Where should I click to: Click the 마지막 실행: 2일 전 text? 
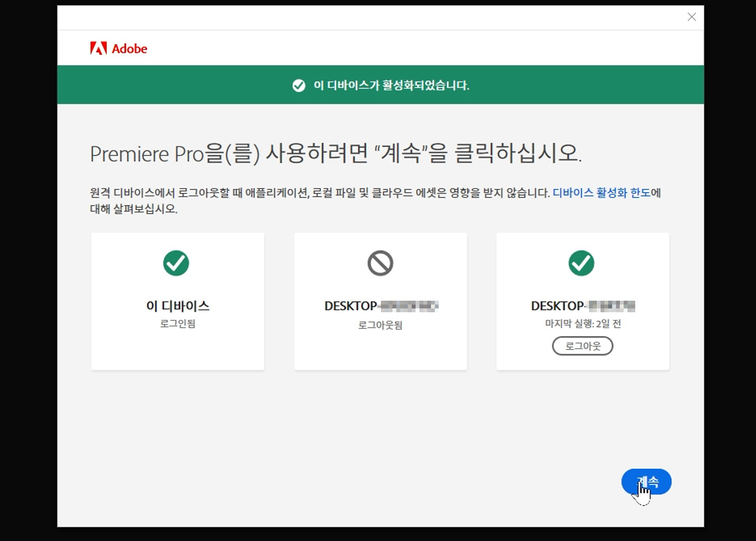tap(583, 324)
